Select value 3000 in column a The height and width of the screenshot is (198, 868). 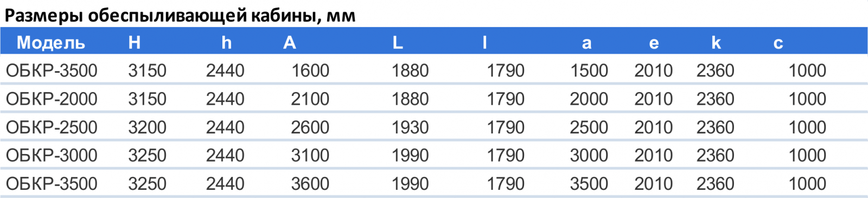(x=589, y=155)
